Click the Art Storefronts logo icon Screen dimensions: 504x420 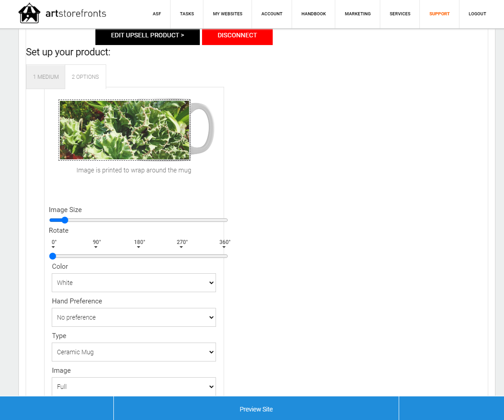29,13
